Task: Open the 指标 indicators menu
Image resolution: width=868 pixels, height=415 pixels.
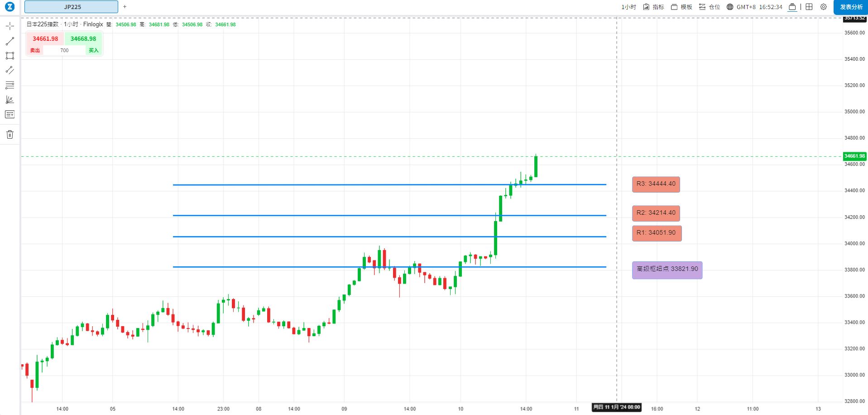Action: point(654,7)
